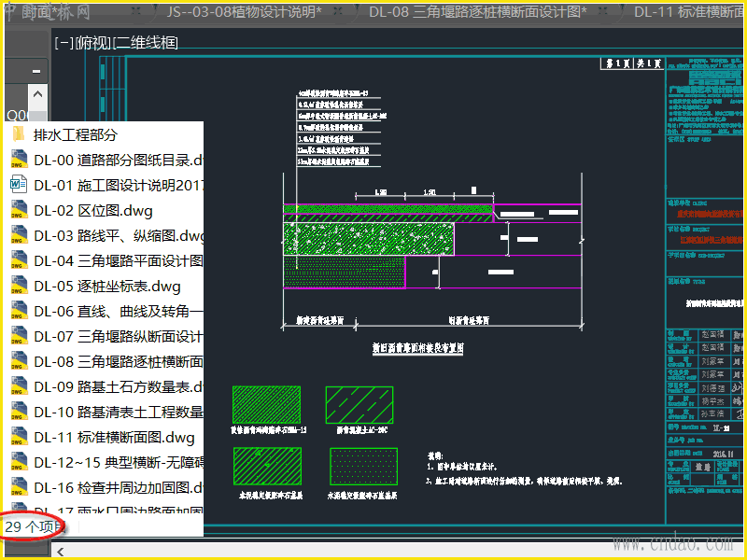
Task: Open the 二维线框 visual style menu
Action: click(x=146, y=43)
